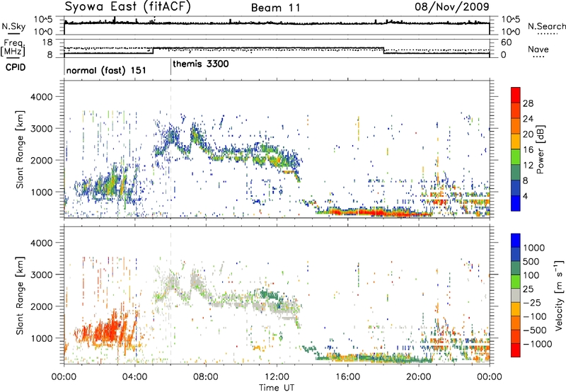Screen dimensions: 566x392
Task: Click the '24' label on the Power colorbar
Action: pyautogui.click(x=528, y=119)
